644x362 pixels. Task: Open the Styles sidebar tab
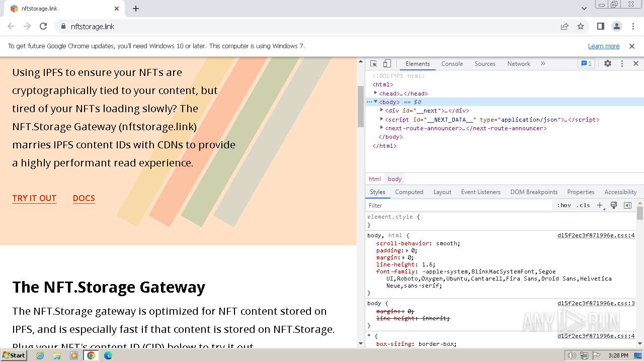point(377,192)
